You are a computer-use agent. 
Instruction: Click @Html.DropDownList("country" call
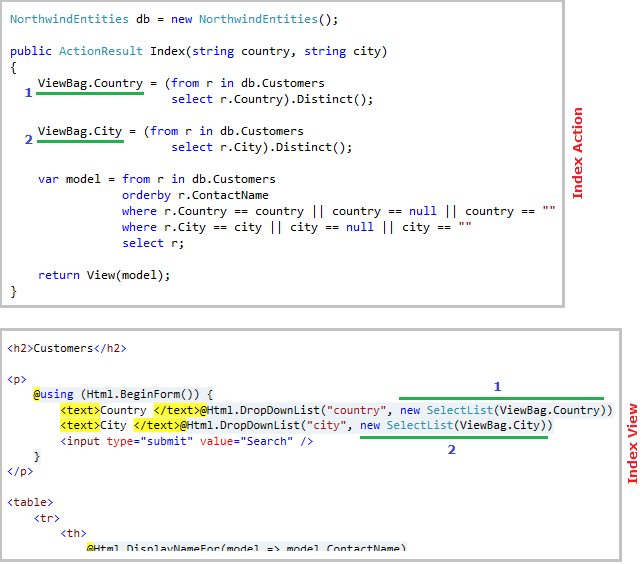coord(292,410)
